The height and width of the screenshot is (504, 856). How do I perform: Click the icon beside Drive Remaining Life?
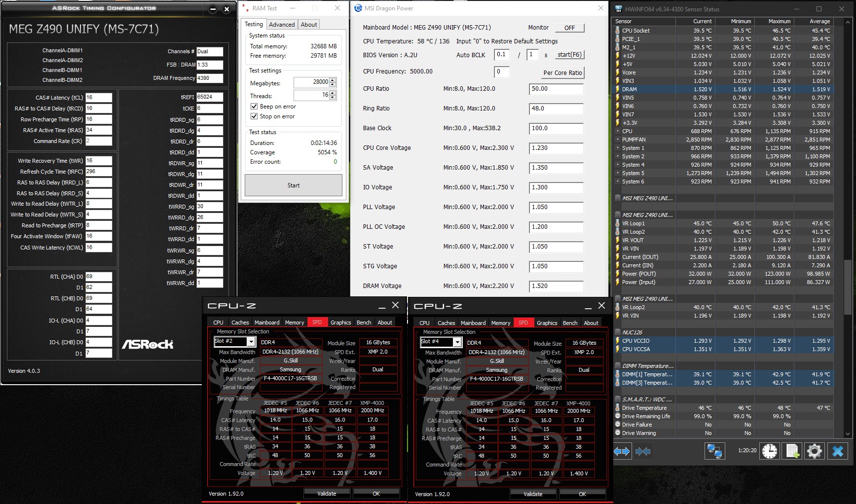(x=618, y=416)
